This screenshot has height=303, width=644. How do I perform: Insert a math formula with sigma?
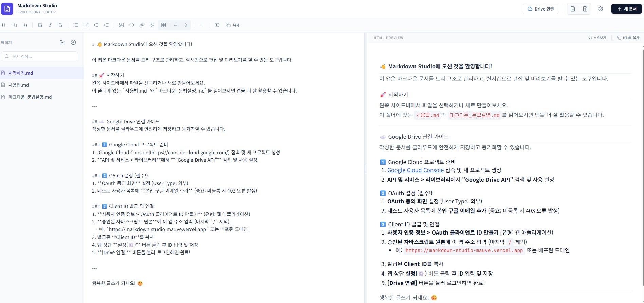tap(217, 25)
